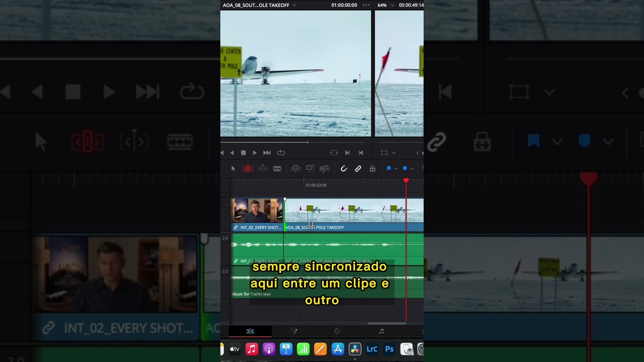Add a blue marker on the timeline
Viewport: 644px width, 362px height.
pos(405,168)
